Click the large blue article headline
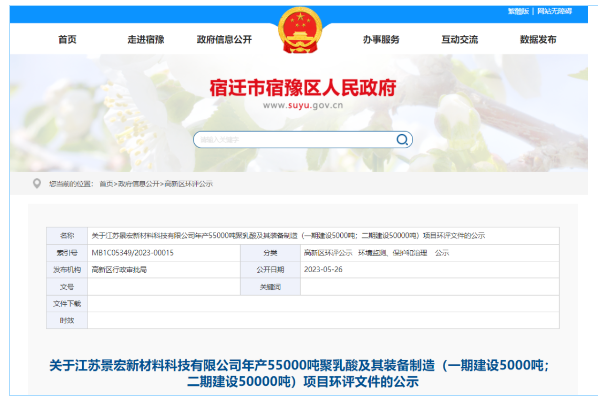 (x=300, y=373)
